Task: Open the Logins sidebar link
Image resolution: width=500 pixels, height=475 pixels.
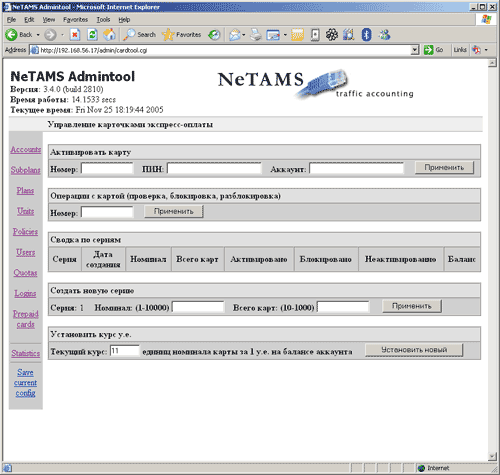Action: [25, 294]
